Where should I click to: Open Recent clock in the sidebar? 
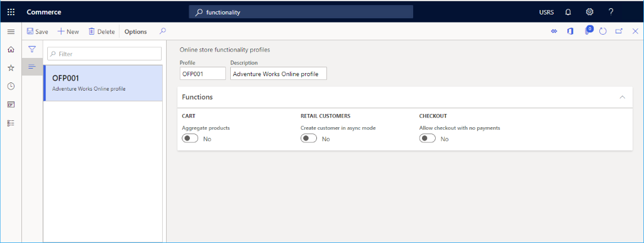pyautogui.click(x=11, y=86)
